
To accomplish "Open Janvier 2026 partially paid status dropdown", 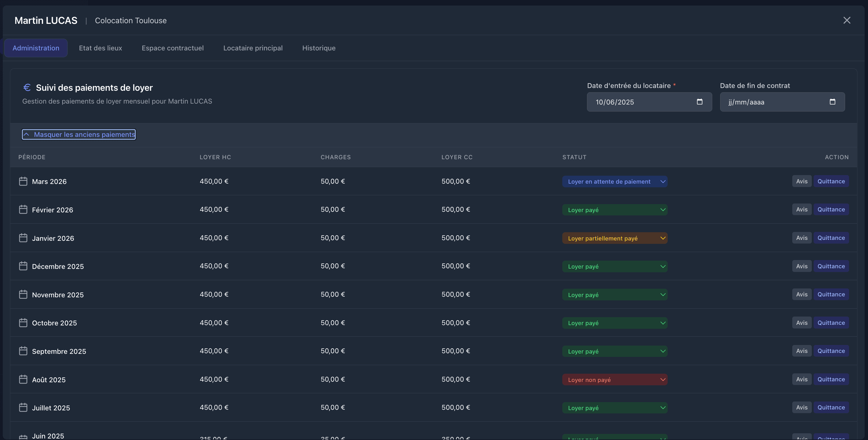I will pos(615,238).
